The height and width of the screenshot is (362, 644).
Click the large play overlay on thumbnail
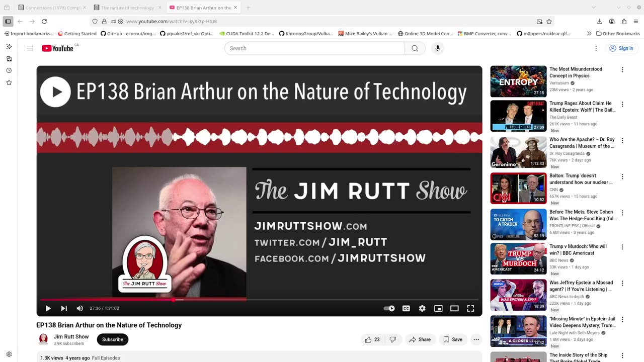[x=55, y=92]
